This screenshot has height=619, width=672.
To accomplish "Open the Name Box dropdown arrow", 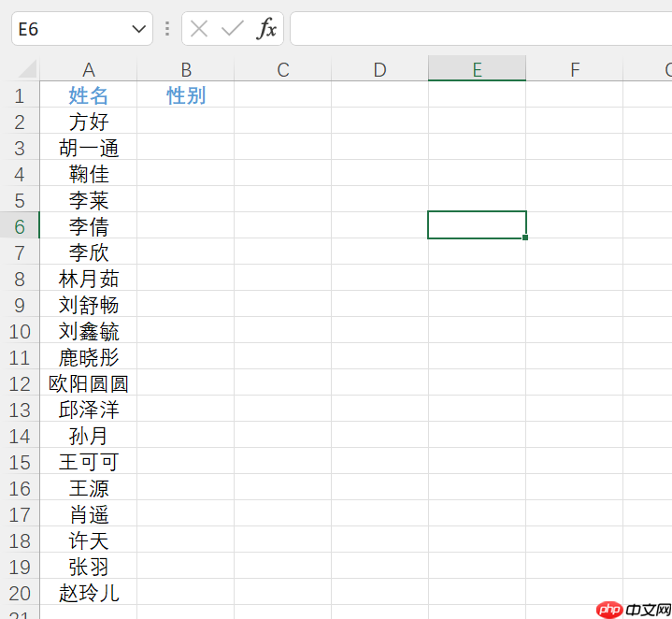I will tap(139, 29).
